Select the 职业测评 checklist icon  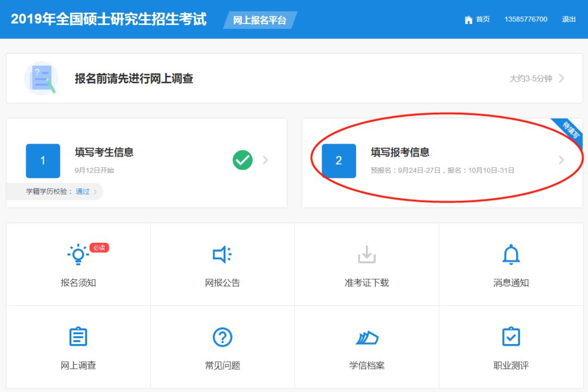[511, 337]
